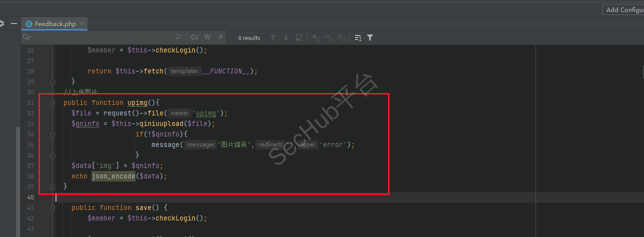Collapse the if block on line 34

(x=52, y=134)
